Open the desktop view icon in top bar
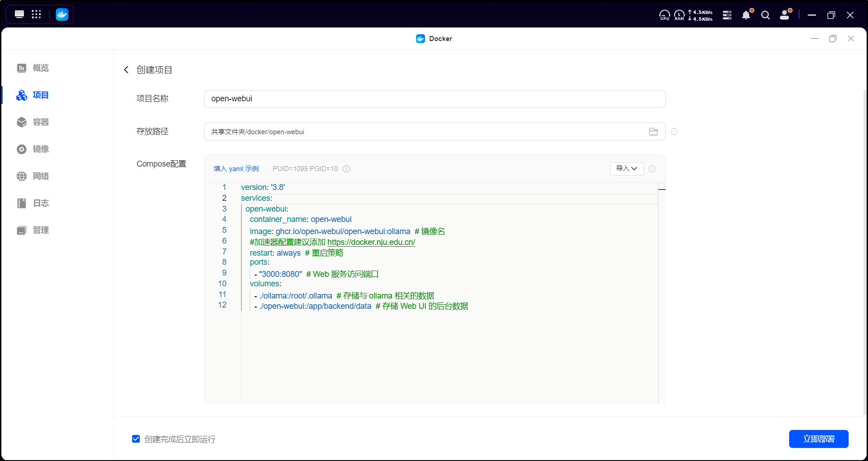The height and width of the screenshot is (461, 868). (x=19, y=14)
